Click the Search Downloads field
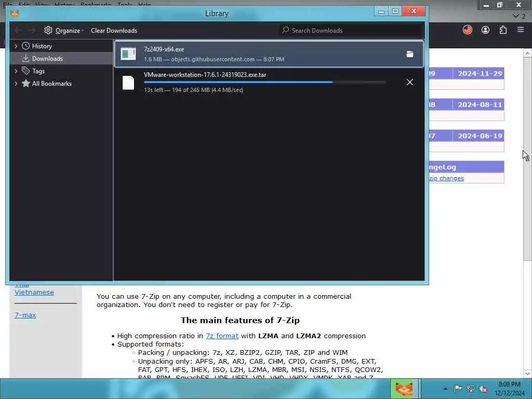The image size is (532, 399). 351,30
